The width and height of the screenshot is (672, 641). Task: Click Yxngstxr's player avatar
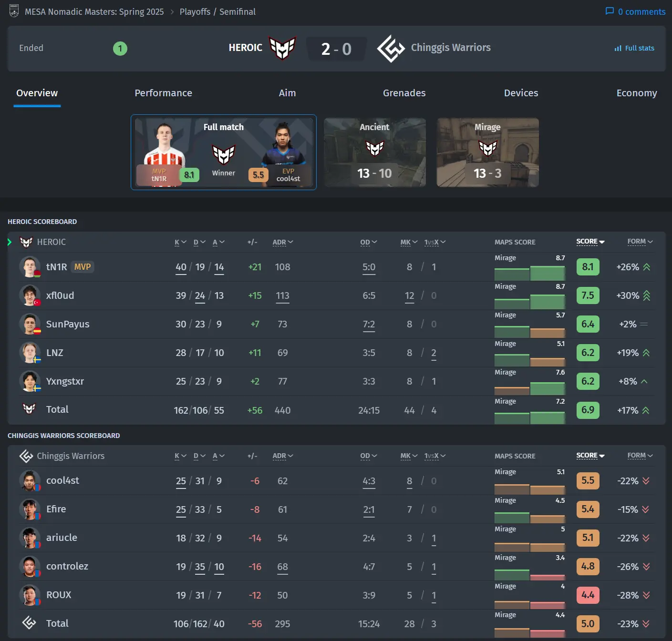30,381
